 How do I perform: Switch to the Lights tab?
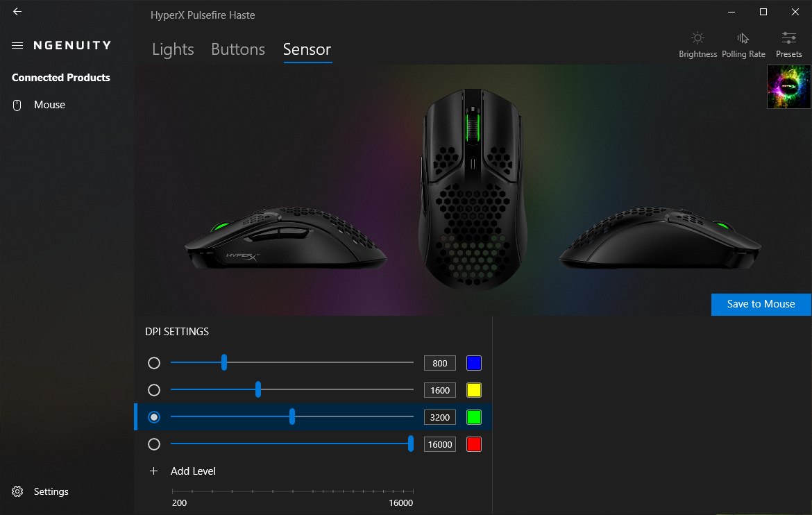[x=173, y=49]
